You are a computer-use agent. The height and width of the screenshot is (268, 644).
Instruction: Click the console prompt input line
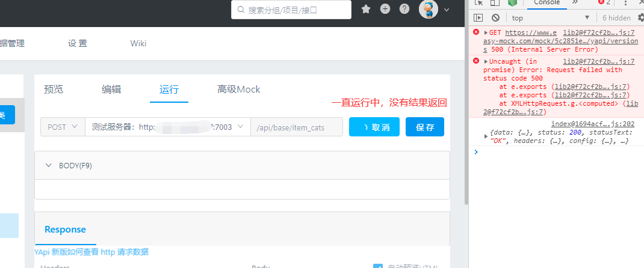click(x=559, y=152)
